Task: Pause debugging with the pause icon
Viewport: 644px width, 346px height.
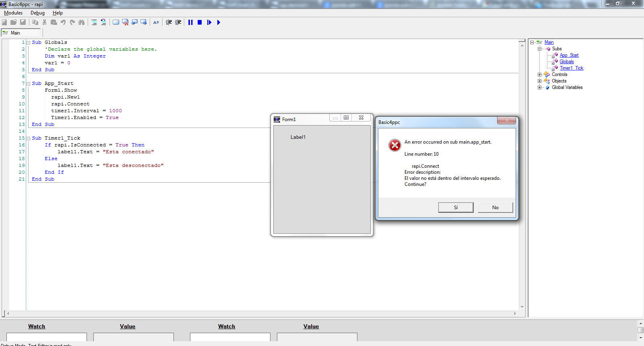Action: click(x=190, y=23)
